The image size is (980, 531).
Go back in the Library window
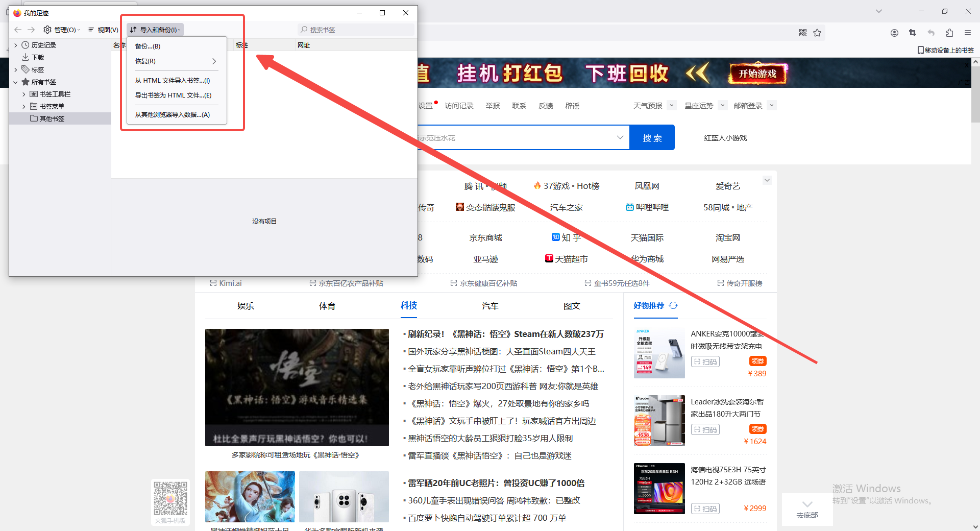click(x=18, y=30)
